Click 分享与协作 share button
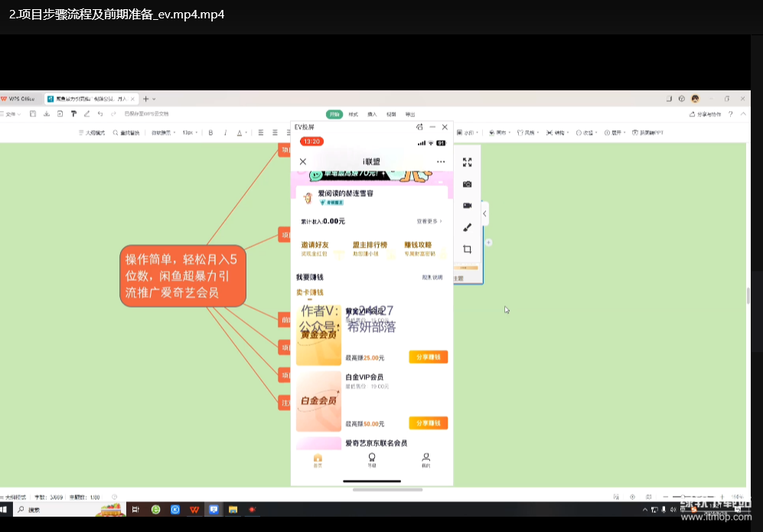The height and width of the screenshot is (532, 763). click(x=705, y=114)
